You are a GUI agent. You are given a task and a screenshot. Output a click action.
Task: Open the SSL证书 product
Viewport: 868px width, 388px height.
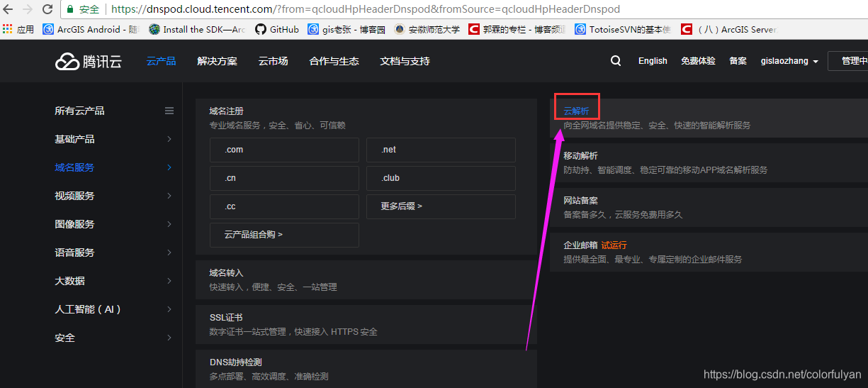point(226,318)
